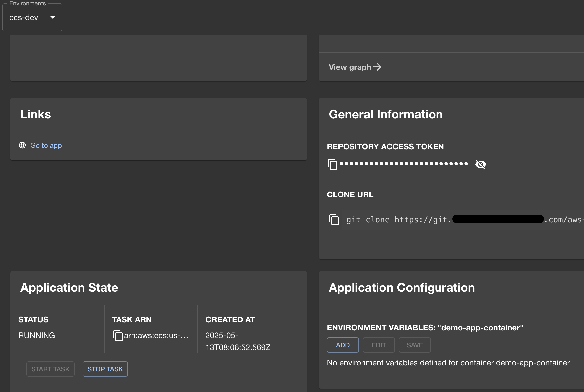Save the environment variable configuration
The width and height of the screenshot is (584, 392).
click(414, 345)
